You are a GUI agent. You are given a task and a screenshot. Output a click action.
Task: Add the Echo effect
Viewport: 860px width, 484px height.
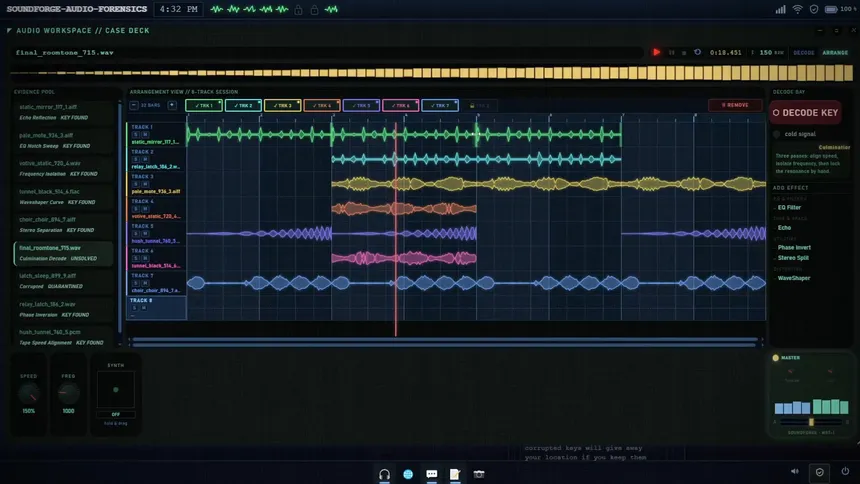coord(784,228)
